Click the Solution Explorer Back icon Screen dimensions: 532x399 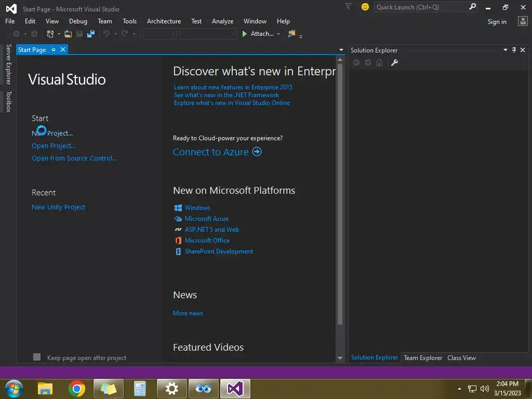pyautogui.click(x=356, y=62)
